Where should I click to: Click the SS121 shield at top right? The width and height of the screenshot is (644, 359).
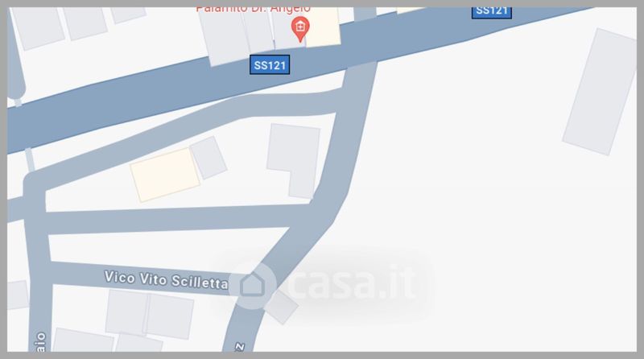coord(492,11)
